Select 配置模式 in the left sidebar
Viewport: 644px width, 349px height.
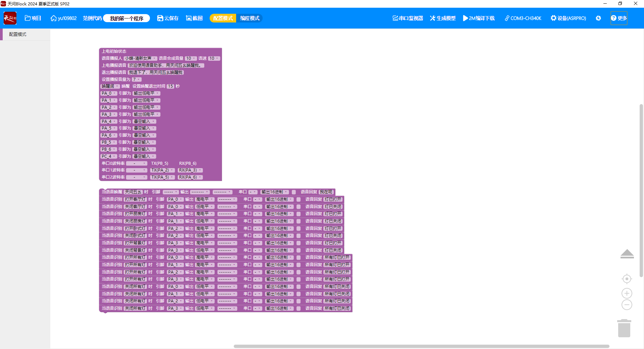coord(18,34)
